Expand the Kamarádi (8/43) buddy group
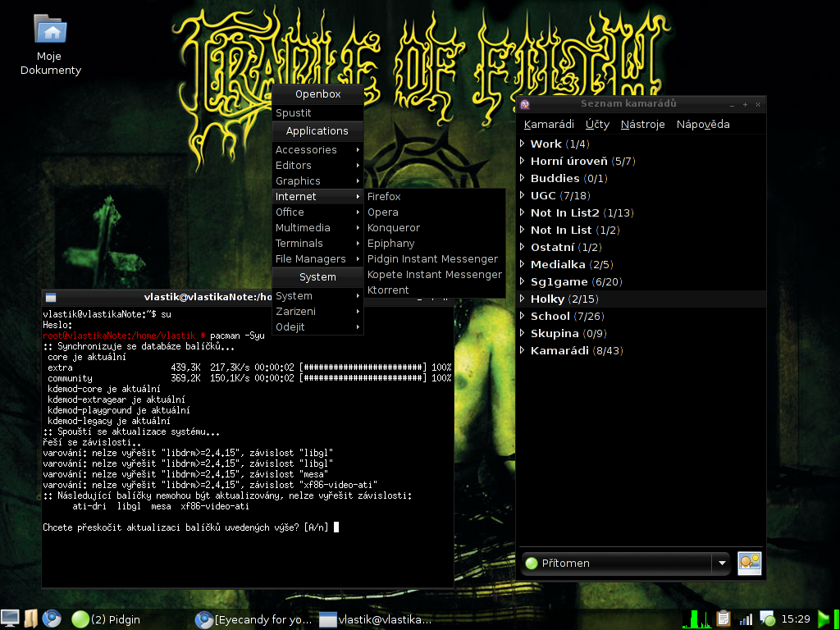 pyautogui.click(x=523, y=350)
